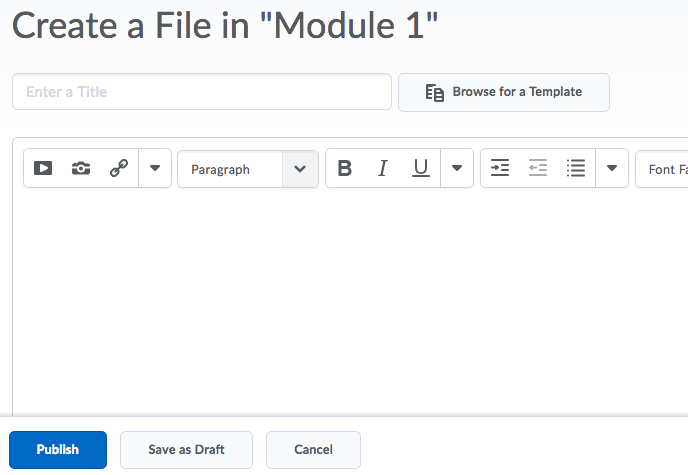Cancel the file creation

tap(313, 450)
